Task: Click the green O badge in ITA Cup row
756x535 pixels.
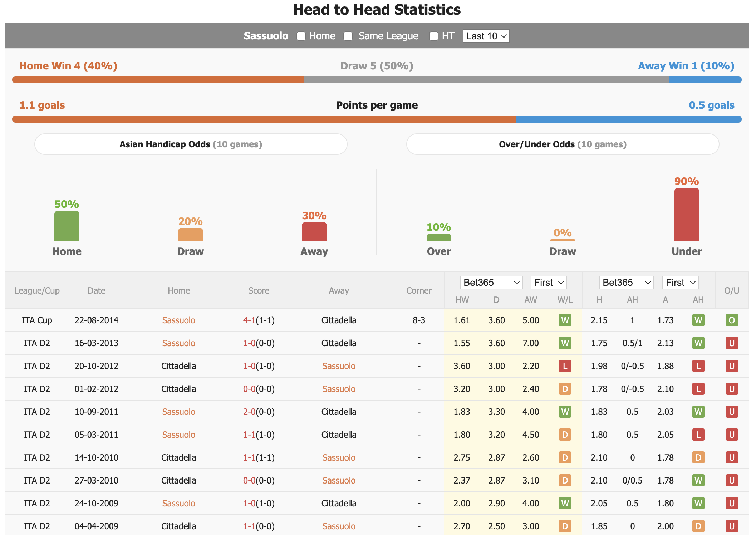Action: point(732,320)
